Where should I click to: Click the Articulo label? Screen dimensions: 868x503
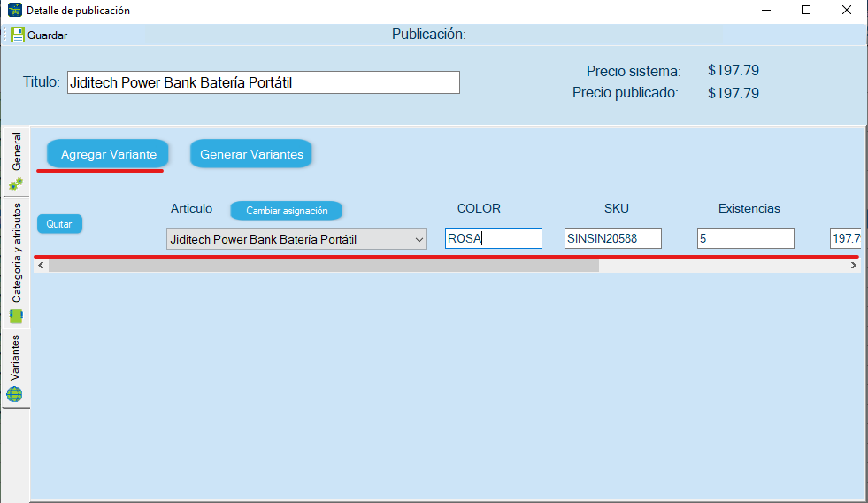[191, 208]
